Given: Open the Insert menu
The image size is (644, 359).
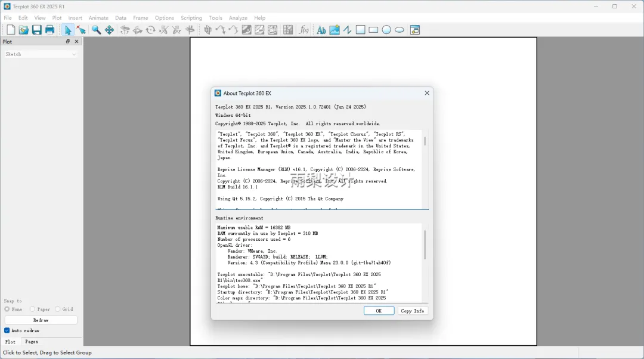Looking at the screenshot, I should pyautogui.click(x=75, y=18).
